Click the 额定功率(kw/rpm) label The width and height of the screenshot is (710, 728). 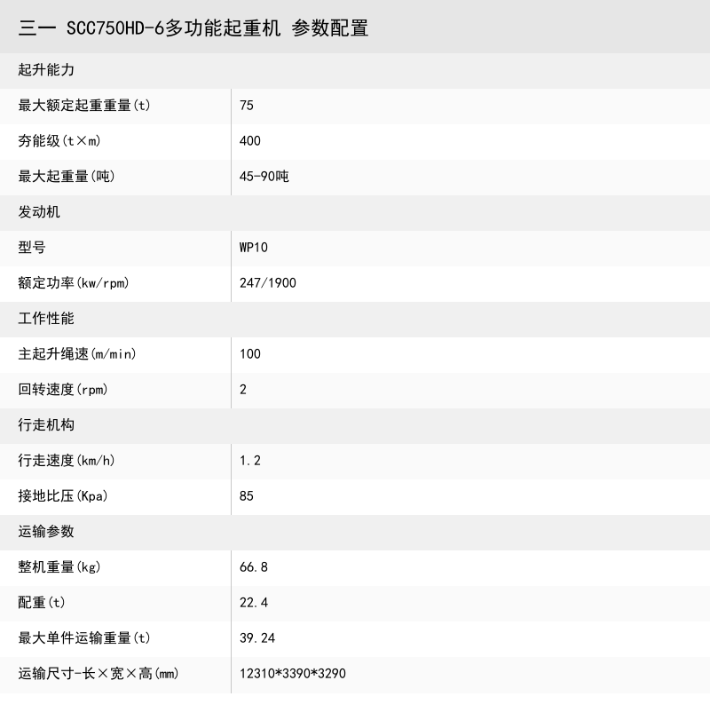74,283
